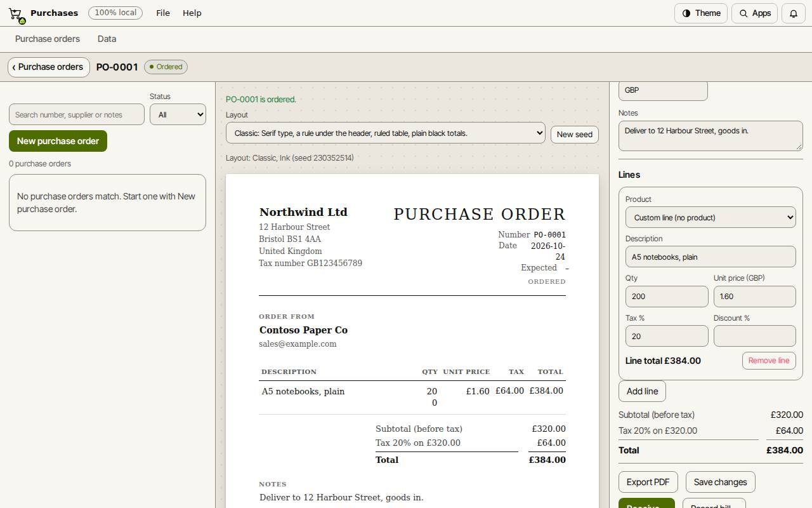Open the File menu

click(163, 13)
